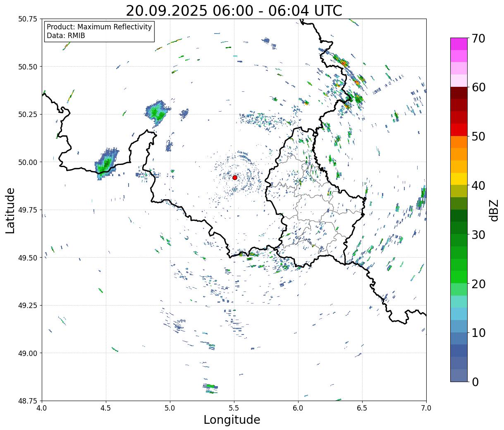Click the 'dBZ' colorbar label

tap(494, 210)
